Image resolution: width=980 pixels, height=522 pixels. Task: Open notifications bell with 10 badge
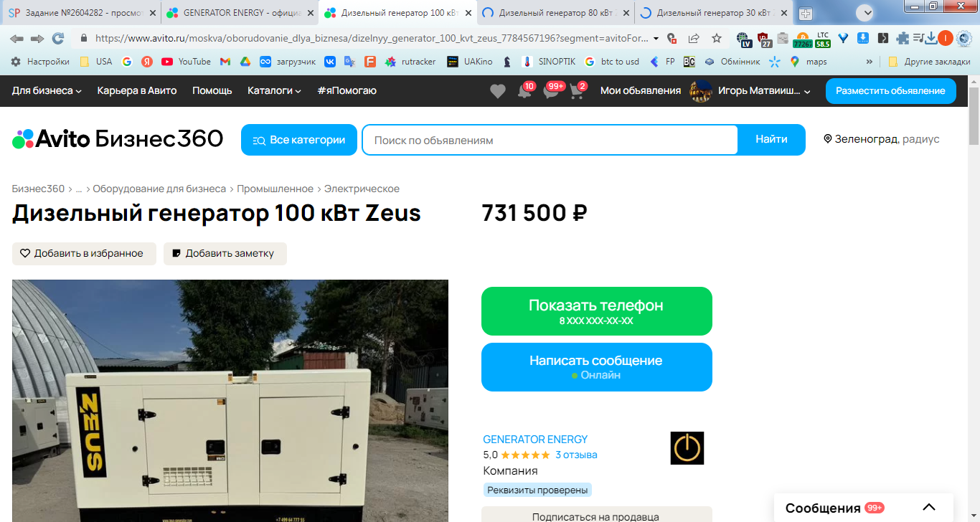tap(525, 91)
